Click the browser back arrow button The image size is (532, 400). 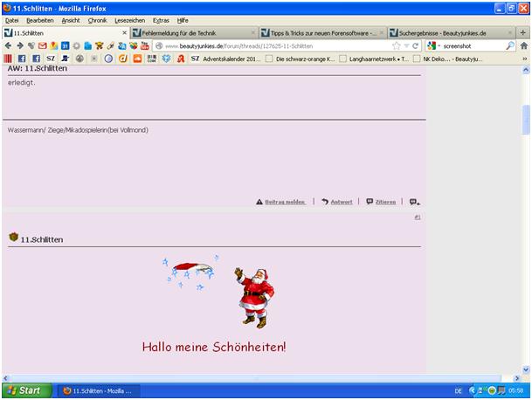8,45
